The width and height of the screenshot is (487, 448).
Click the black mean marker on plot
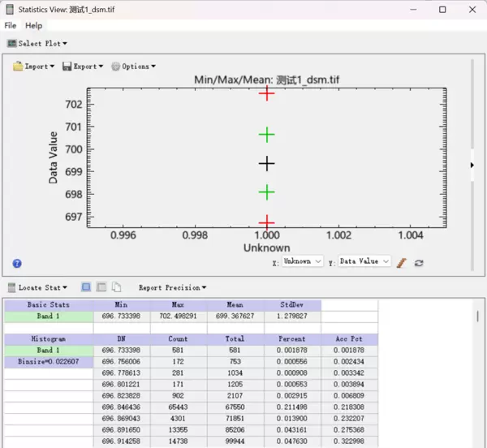tap(267, 163)
